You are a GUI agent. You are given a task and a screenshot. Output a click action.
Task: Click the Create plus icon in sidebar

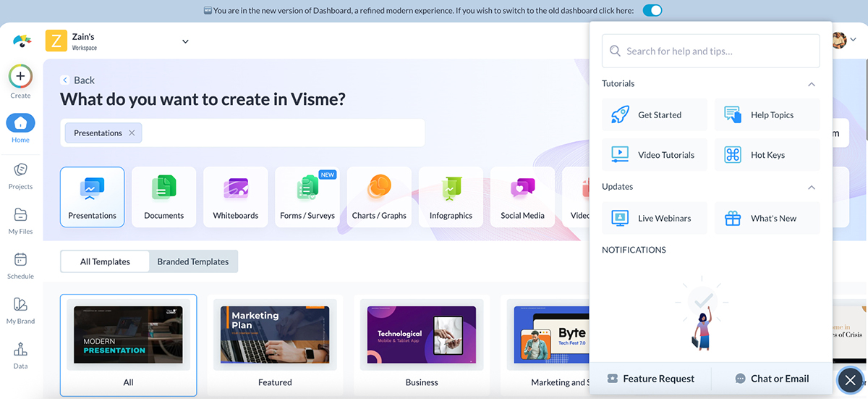(20, 76)
